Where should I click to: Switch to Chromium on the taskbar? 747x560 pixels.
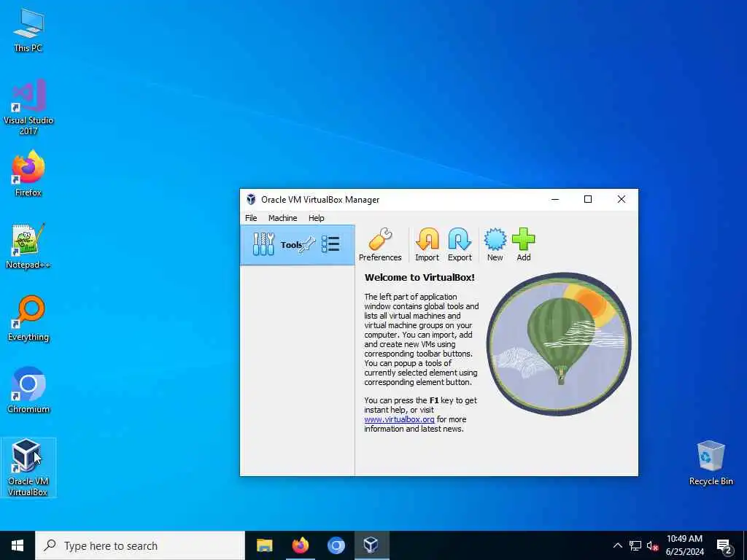click(x=336, y=545)
